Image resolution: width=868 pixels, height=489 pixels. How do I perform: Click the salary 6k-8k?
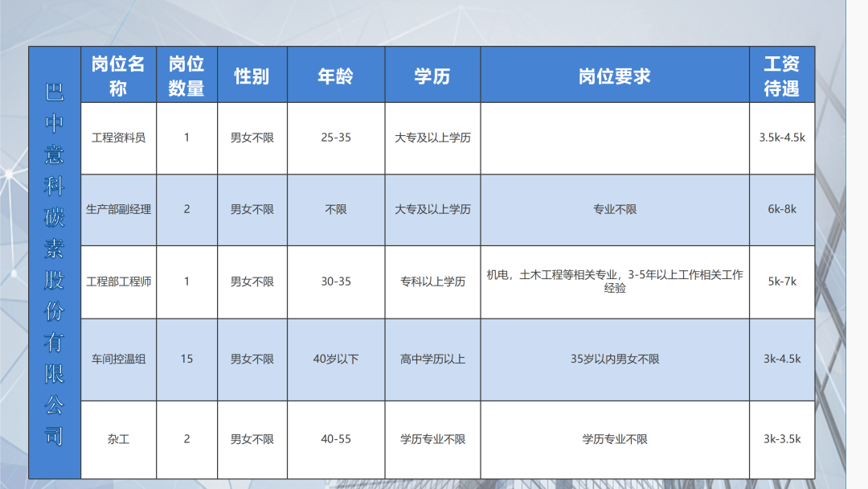point(782,209)
